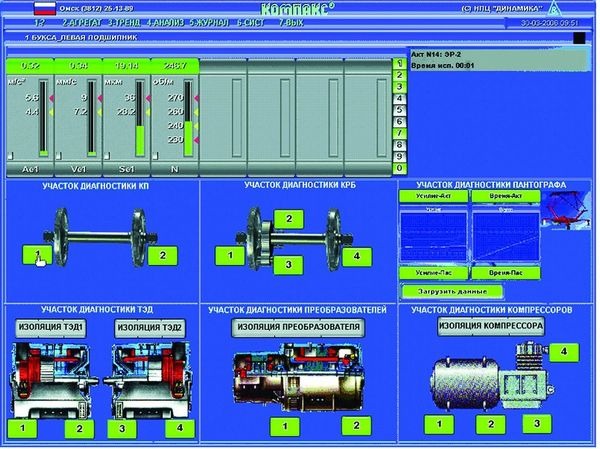600x449 pixels.
Task: Click the right ТЭД traction motor image
Action: coord(151,379)
